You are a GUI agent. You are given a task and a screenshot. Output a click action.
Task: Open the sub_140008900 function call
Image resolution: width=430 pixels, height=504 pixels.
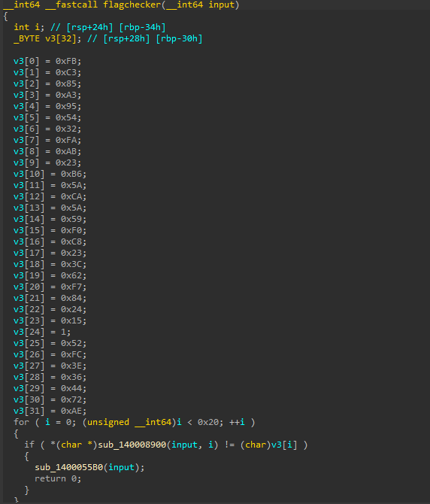pyautogui.click(x=132, y=445)
